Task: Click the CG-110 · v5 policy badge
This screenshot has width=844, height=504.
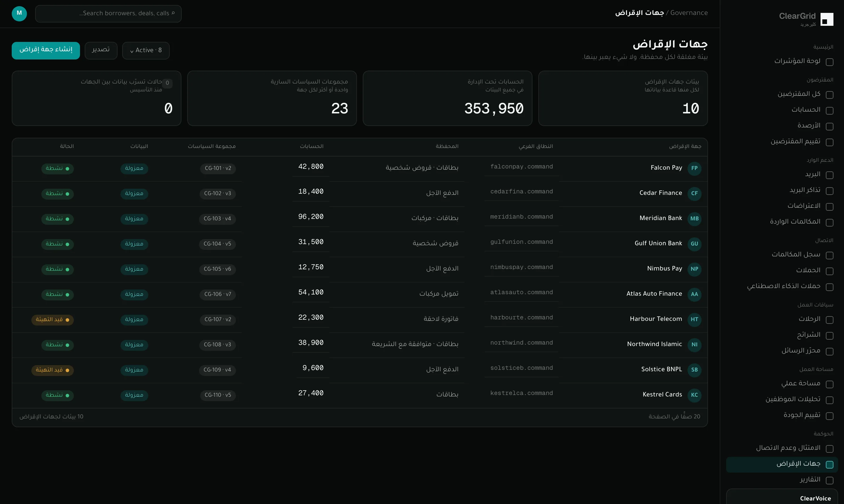Action: pyautogui.click(x=218, y=395)
